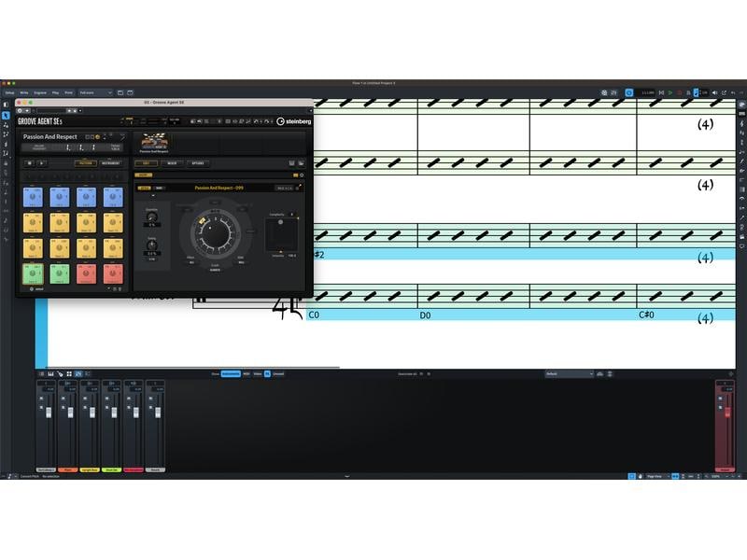Select PATTERN pads button in Groove Agent
The width and height of the screenshot is (747, 560).
pos(86,163)
